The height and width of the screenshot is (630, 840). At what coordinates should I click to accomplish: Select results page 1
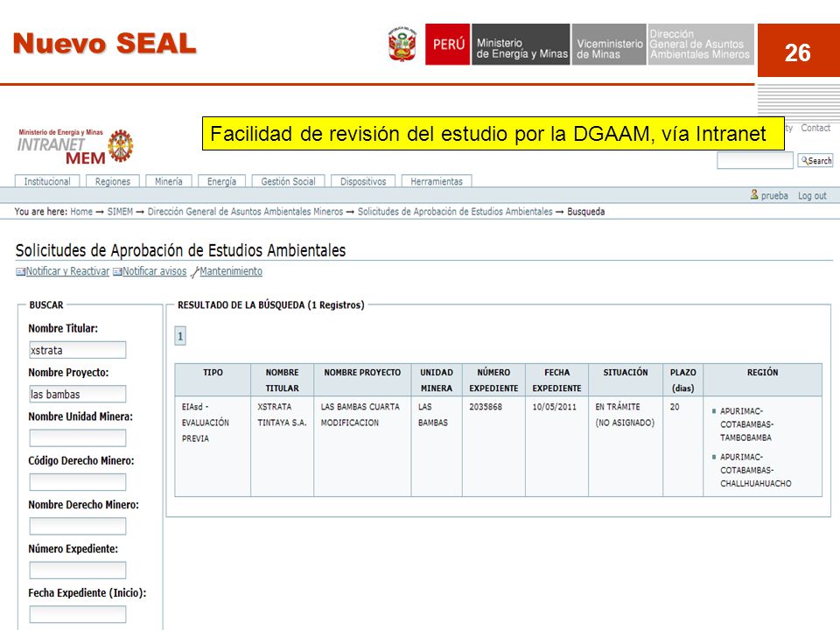tap(180, 336)
